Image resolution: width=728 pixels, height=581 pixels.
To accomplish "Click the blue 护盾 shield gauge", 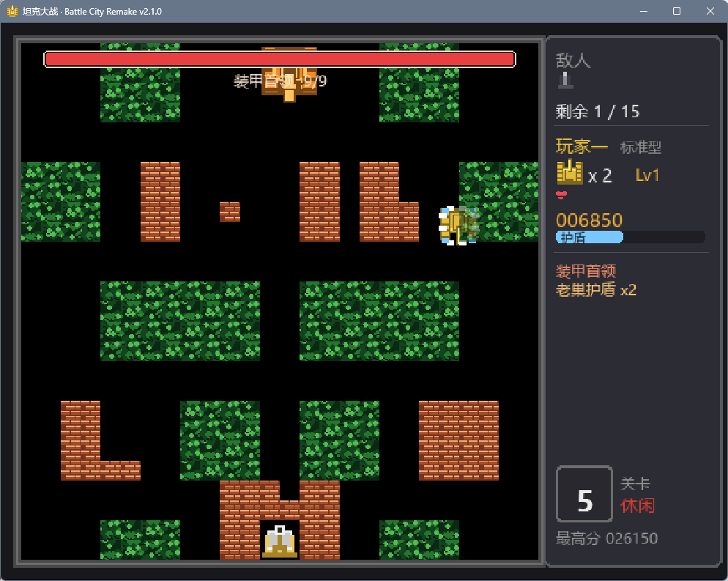I will tap(631, 237).
